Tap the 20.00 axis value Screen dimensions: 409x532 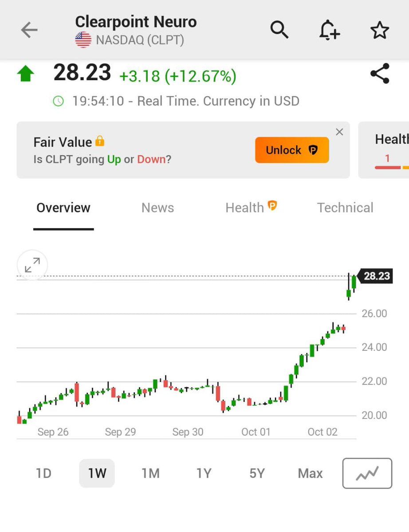[x=374, y=415]
